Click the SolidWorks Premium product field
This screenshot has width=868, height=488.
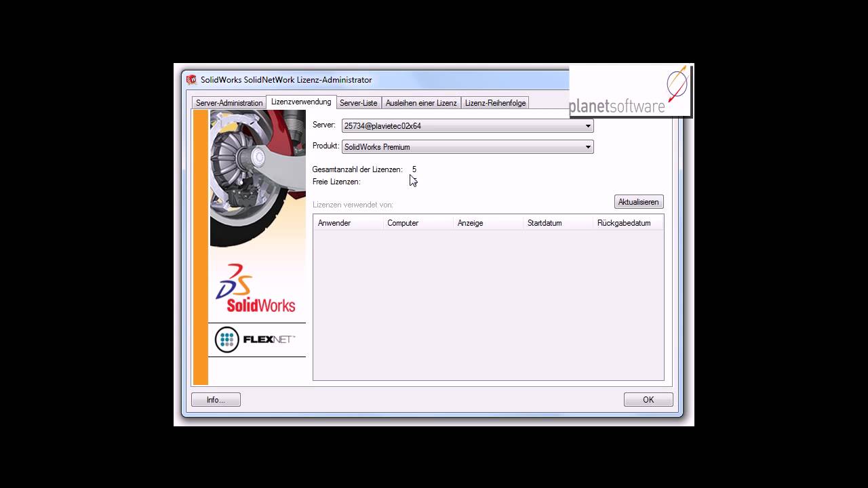(x=467, y=147)
